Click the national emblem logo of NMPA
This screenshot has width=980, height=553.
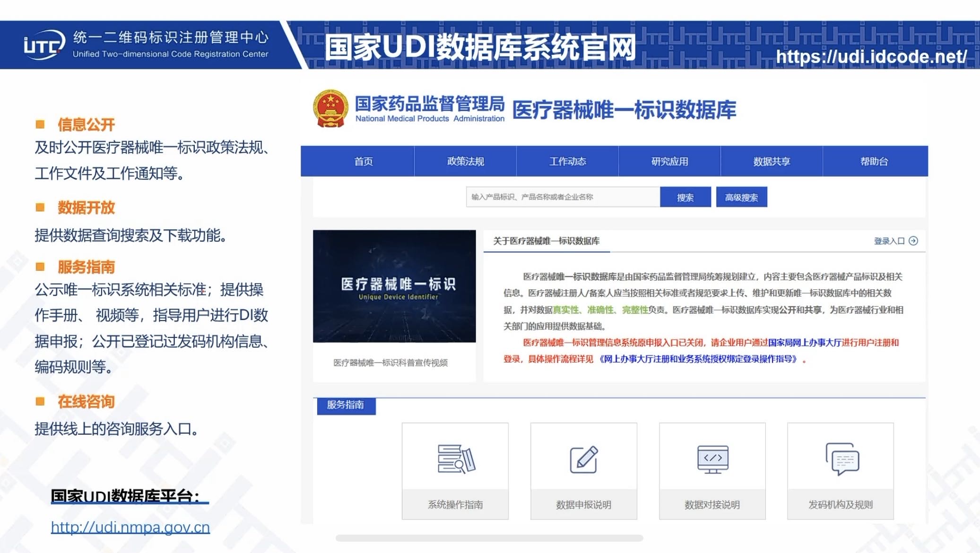click(x=330, y=108)
